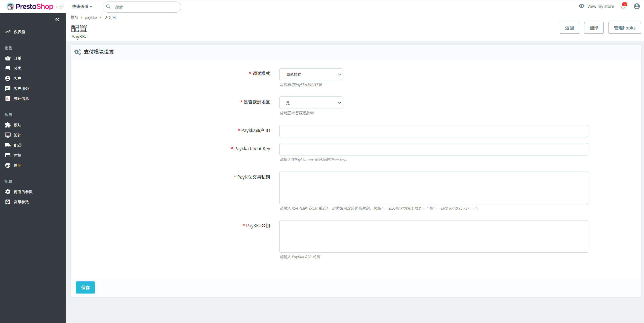Click the orders basket icon
This screenshot has height=323, width=644.
(x=8, y=58)
